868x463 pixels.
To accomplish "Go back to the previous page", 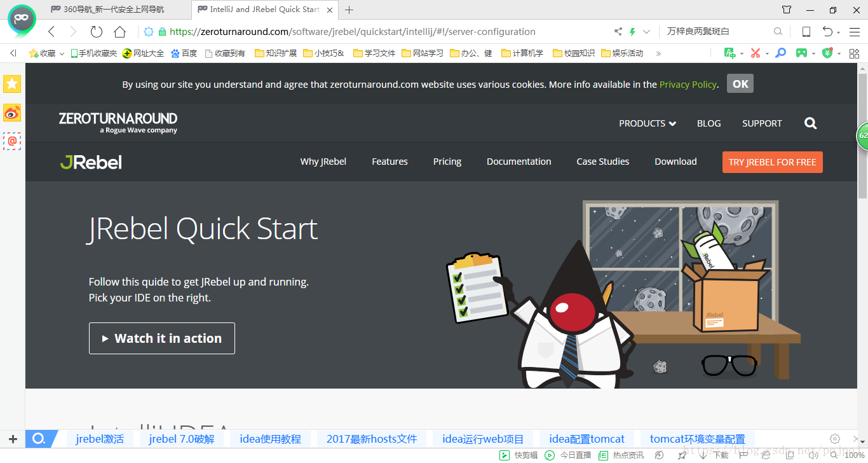I will pyautogui.click(x=51, y=32).
